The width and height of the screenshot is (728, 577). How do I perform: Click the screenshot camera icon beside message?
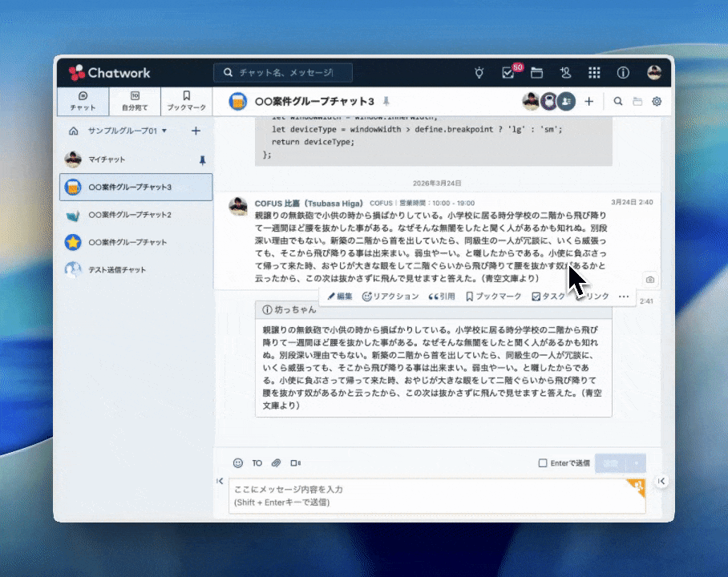pos(650,280)
